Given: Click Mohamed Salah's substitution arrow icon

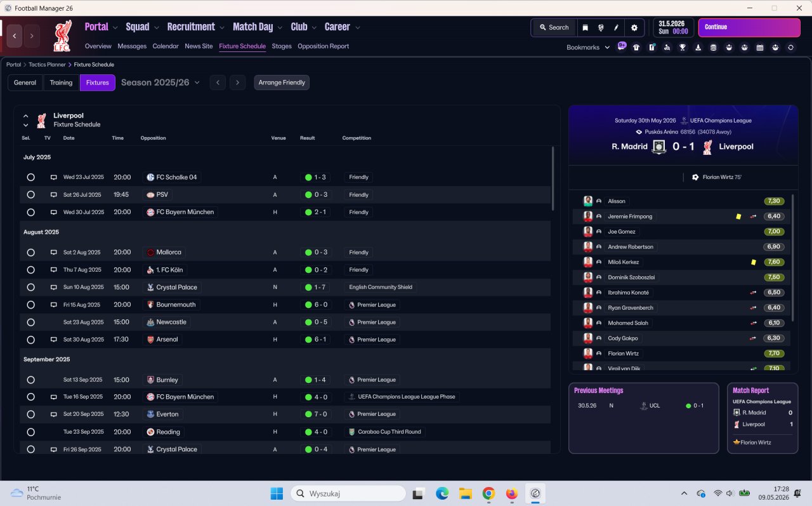Looking at the screenshot, I should 754,323.
